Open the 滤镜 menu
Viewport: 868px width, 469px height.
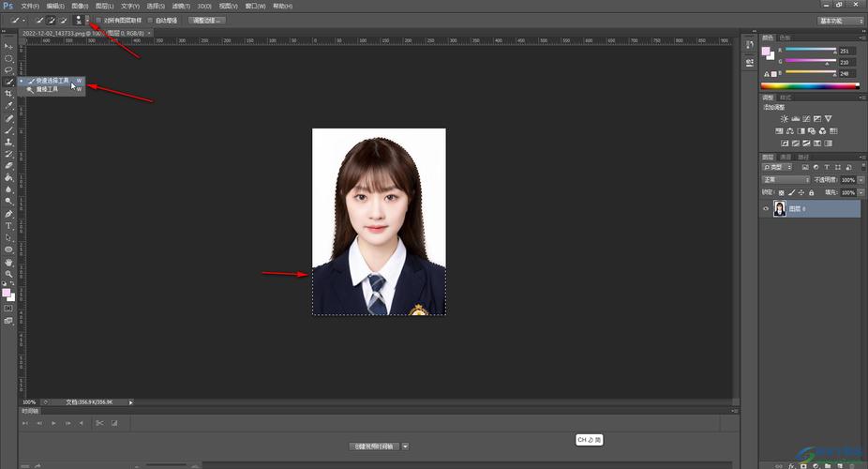[x=181, y=6]
